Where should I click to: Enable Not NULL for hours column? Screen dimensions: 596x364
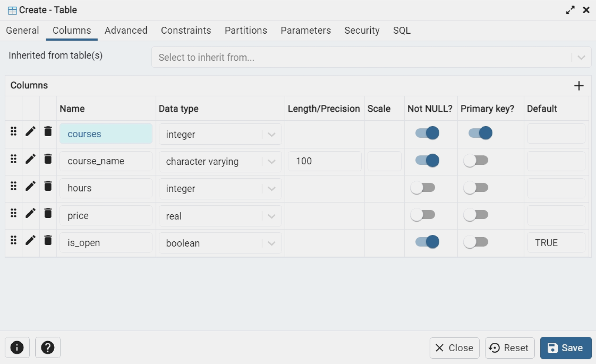point(423,188)
